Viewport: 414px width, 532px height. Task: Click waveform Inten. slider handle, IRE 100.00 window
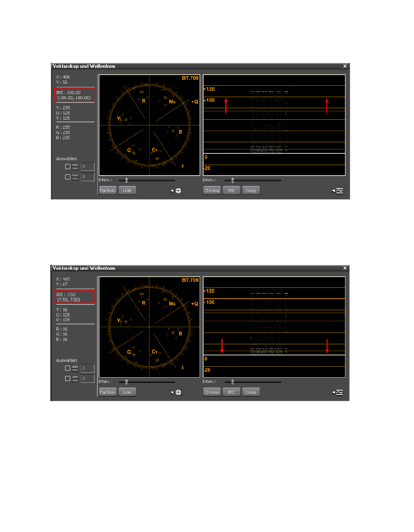[x=232, y=180]
